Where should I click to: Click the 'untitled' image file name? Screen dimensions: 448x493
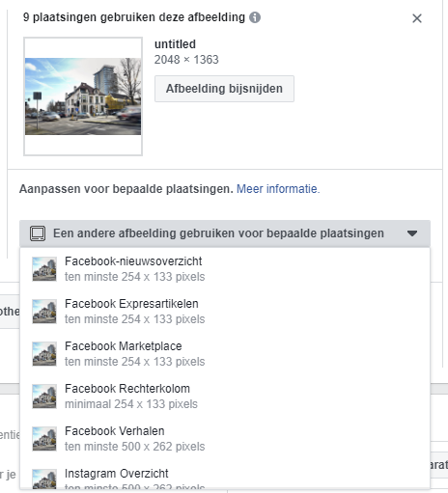click(x=175, y=44)
